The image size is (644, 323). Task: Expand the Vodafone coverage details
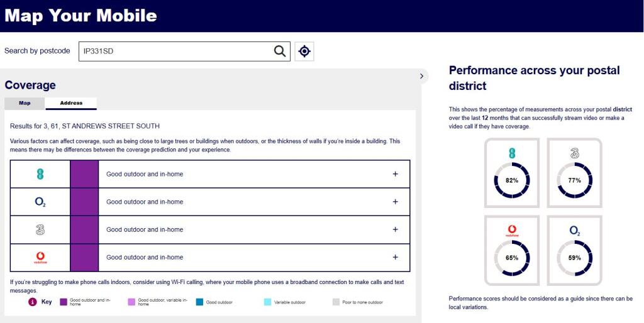point(395,257)
